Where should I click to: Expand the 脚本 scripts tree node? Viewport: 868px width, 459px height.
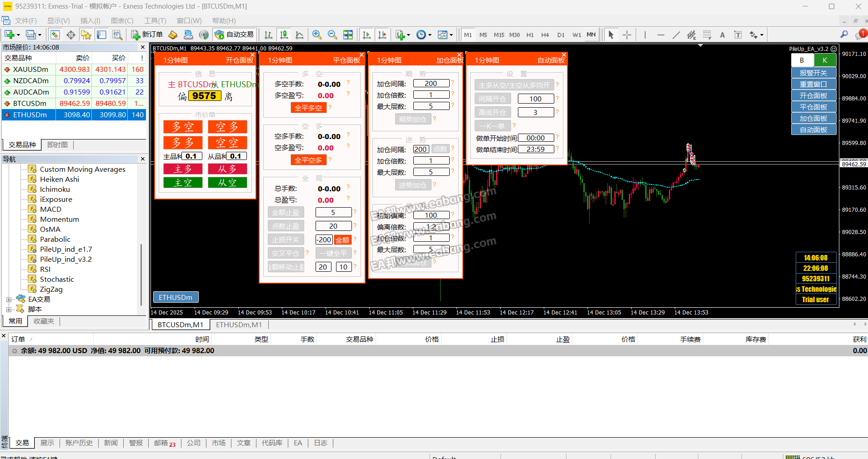[9, 309]
